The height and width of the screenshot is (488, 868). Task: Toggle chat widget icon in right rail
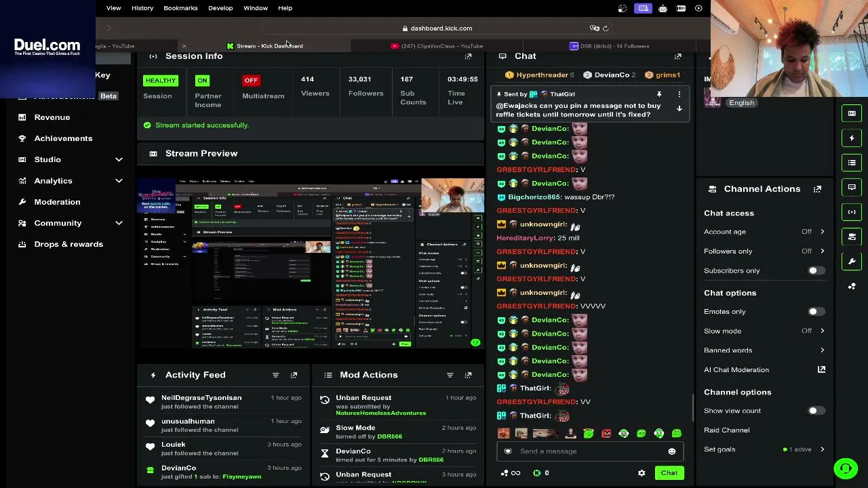pyautogui.click(x=852, y=187)
